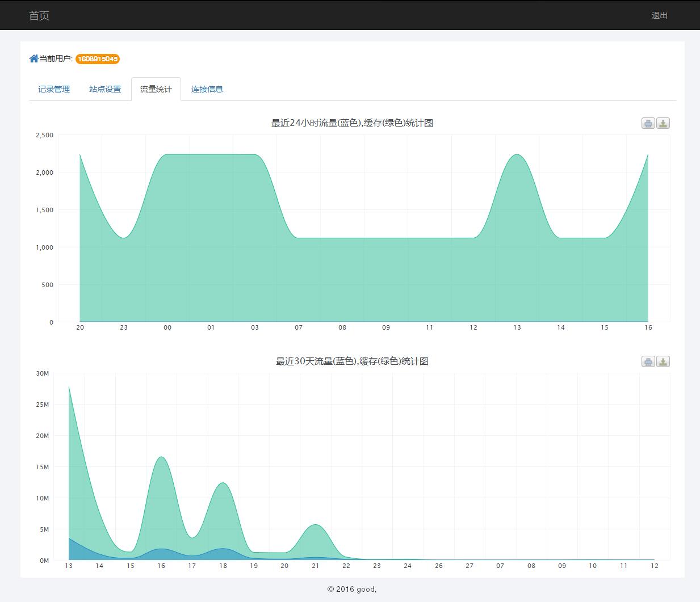This screenshot has width=700, height=602.
Task: Click the © 2016 good footer text
Action: click(x=352, y=589)
